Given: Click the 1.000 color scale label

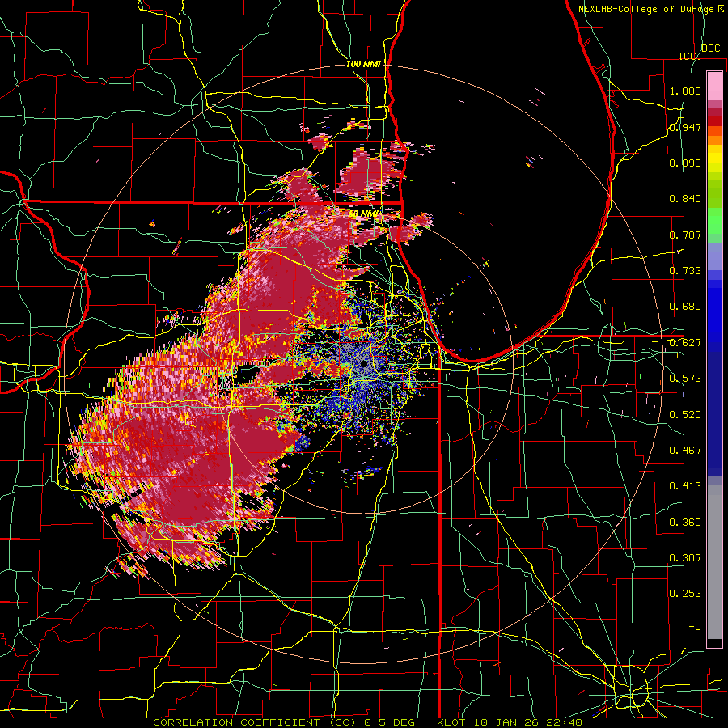Looking at the screenshot, I should [685, 91].
